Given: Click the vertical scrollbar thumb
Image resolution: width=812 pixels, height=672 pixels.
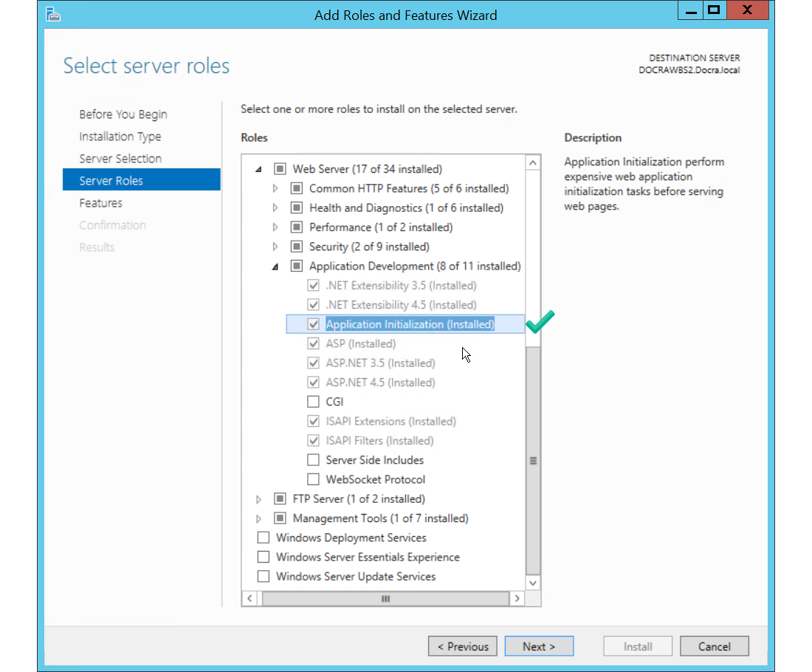Looking at the screenshot, I should (533, 461).
